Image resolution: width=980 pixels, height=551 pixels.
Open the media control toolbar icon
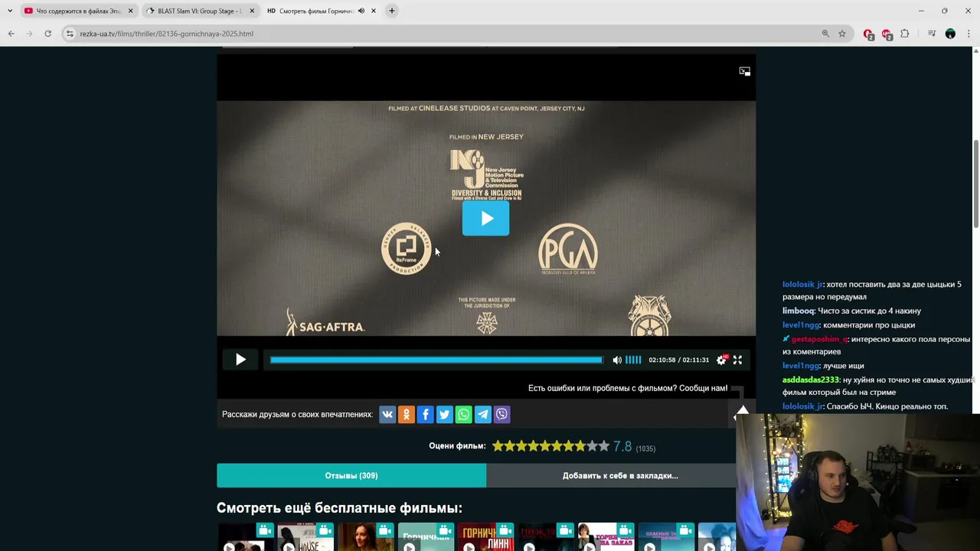point(932,34)
